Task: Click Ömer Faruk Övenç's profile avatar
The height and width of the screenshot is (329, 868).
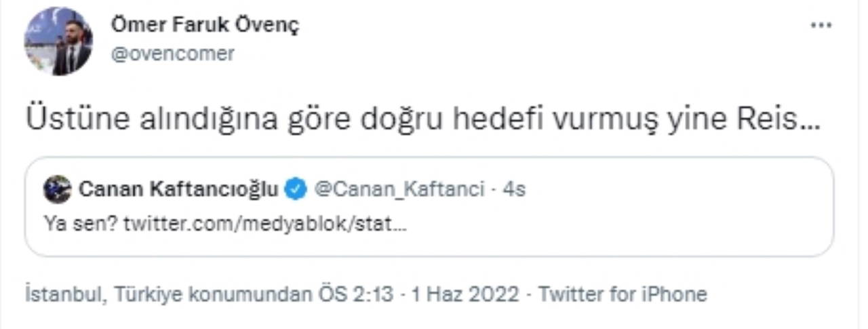Action: click(58, 41)
